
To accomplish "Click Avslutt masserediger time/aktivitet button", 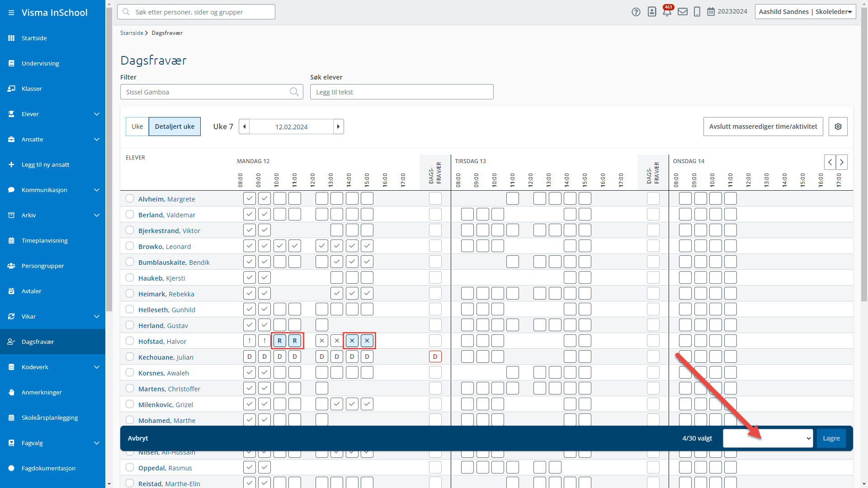I will point(763,127).
